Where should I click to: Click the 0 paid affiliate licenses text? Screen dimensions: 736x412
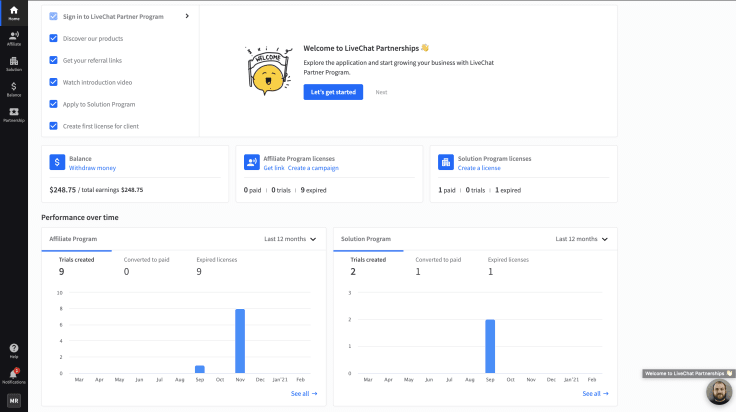point(252,190)
